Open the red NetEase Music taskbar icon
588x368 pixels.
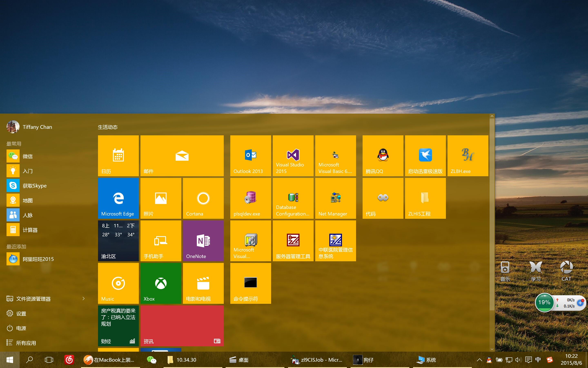tap(69, 360)
